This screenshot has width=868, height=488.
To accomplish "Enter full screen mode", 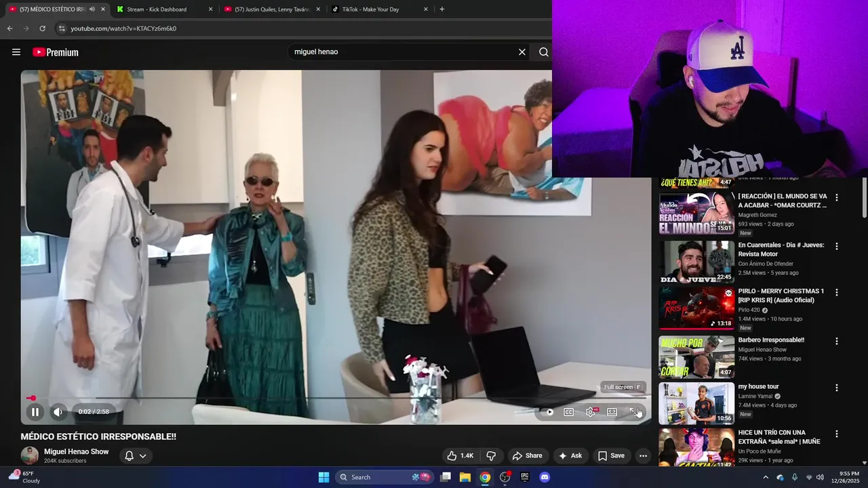I will coord(634,412).
